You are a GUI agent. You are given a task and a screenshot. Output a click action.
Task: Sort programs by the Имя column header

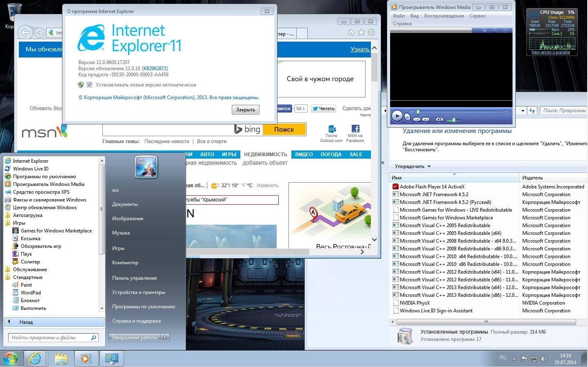[455, 178]
